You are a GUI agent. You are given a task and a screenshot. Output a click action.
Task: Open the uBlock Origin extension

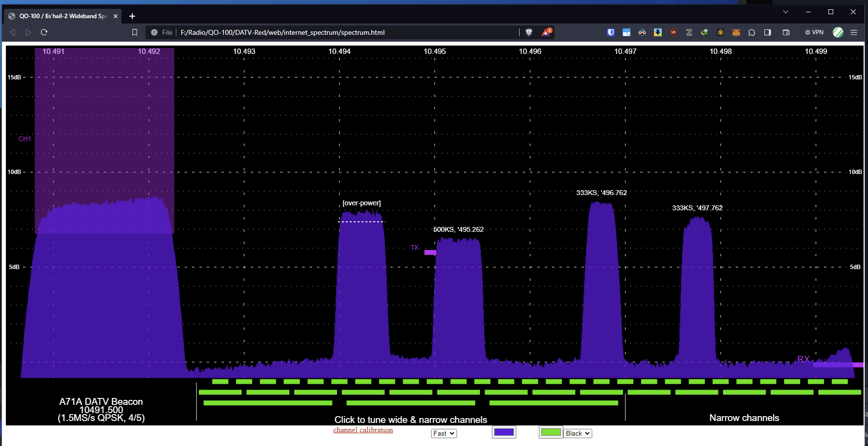[674, 32]
